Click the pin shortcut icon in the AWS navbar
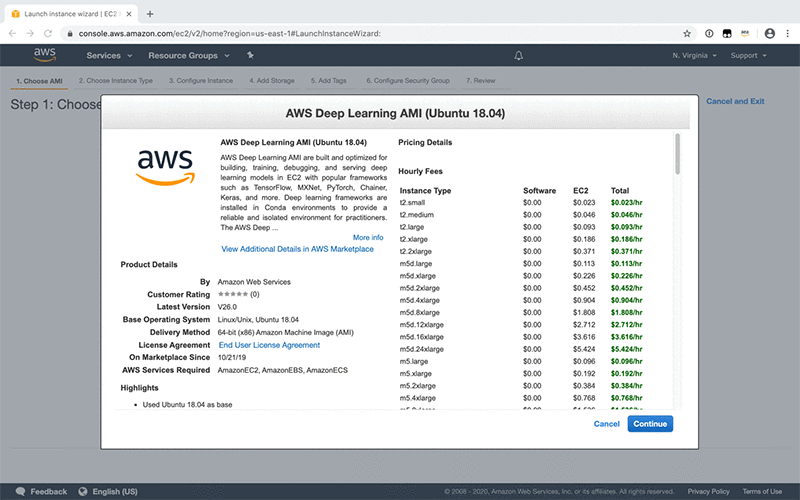 (x=250, y=55)
